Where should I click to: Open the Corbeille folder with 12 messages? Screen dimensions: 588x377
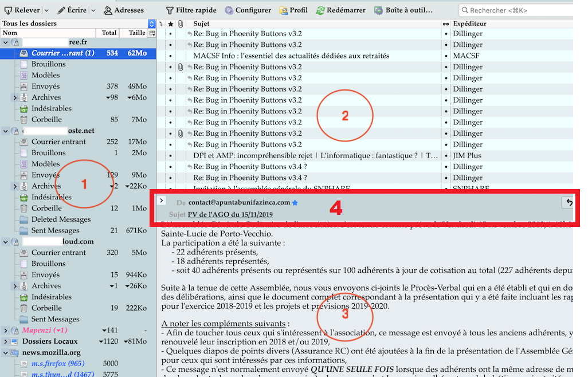(x=78, y=209)
